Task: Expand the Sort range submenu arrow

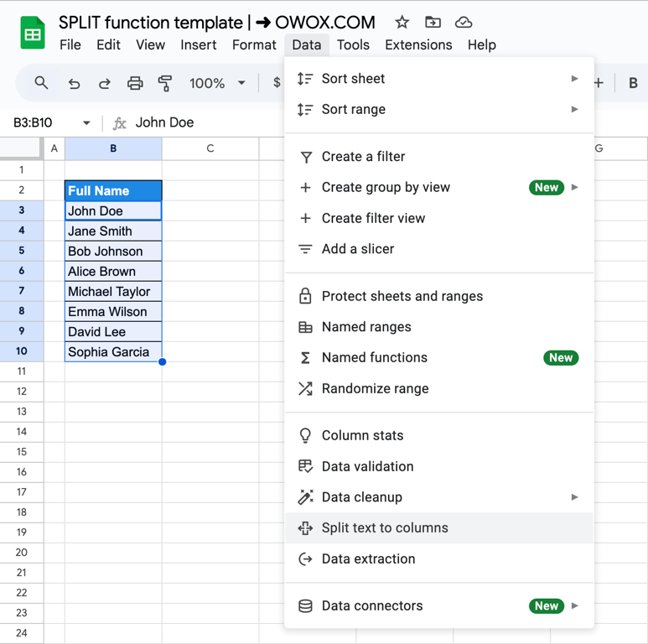Action: coord(574,109)
